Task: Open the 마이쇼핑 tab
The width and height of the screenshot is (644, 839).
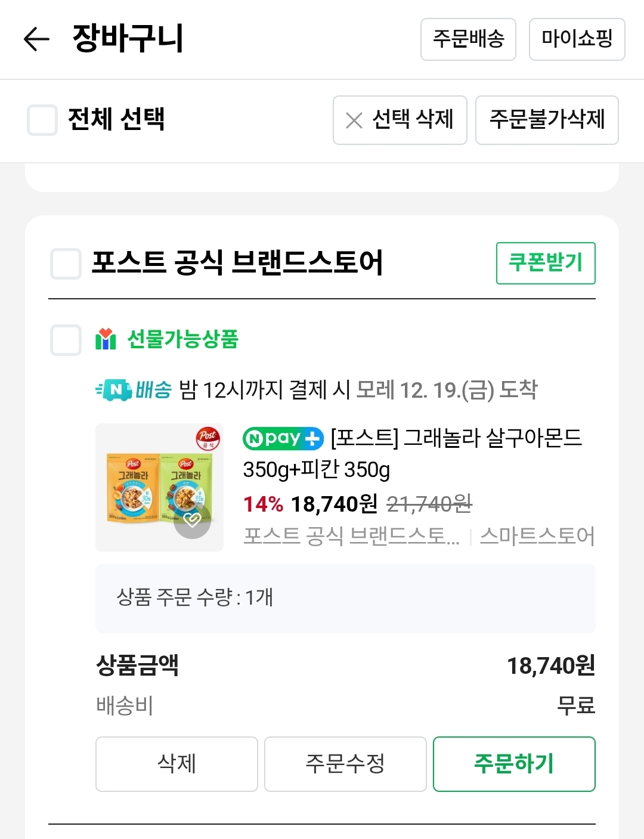Action: (x=577, y=39)
